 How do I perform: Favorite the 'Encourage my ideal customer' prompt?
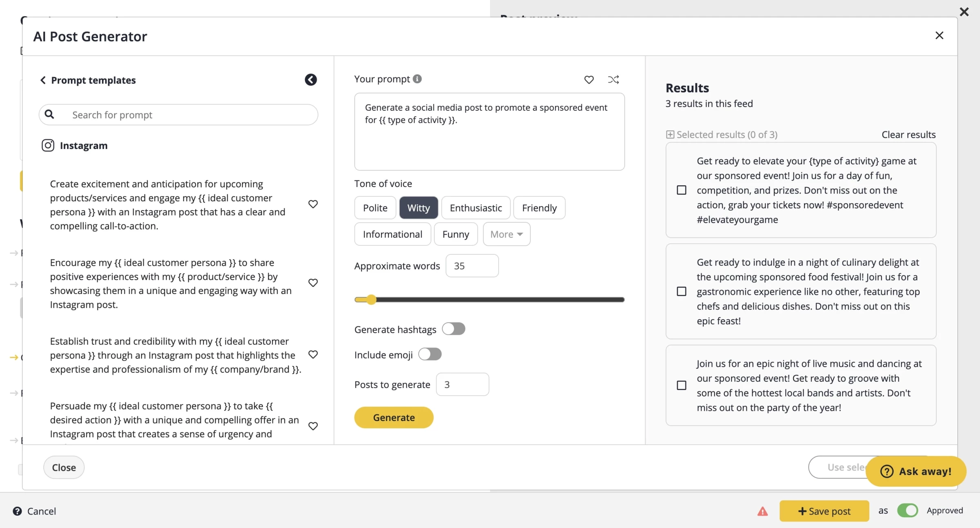pos(313,283)
